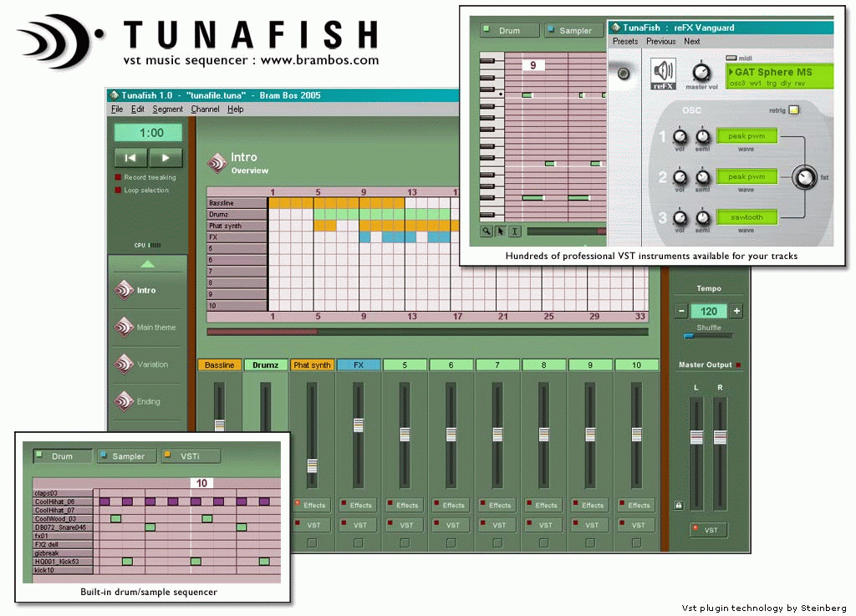Screen dimensions: 856x616
Task: Switch to the VSTi tab in drum sequencer
Action: tap(191, 456)
